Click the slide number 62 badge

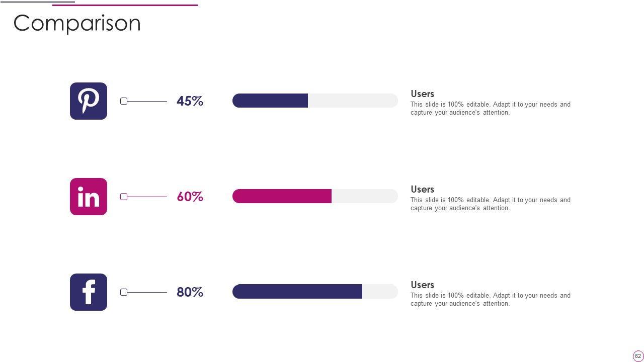point(638,356)
